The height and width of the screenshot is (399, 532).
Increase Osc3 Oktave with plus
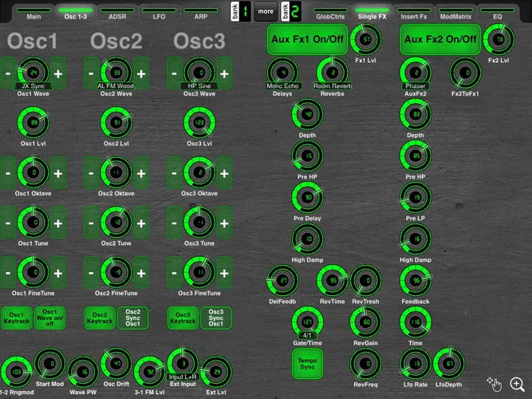tap(225, 173)
